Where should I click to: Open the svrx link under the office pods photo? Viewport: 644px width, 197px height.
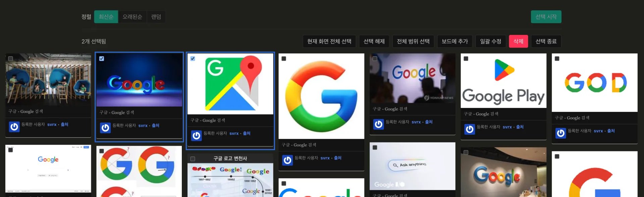[x=52, y=125]
